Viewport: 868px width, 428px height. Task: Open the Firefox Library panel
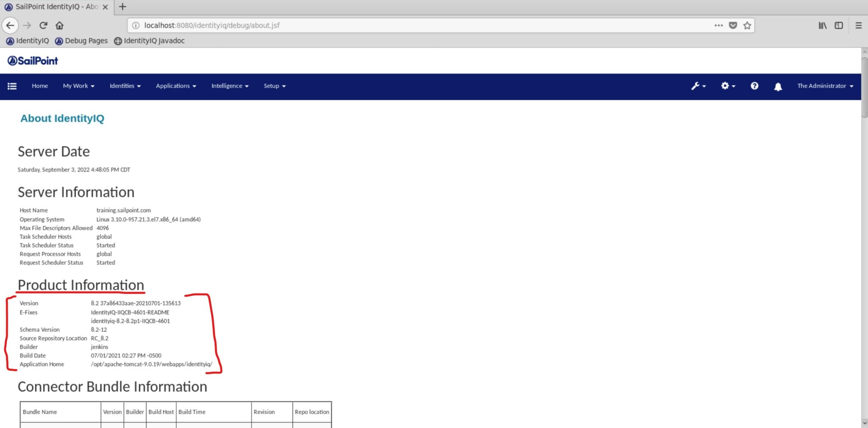coord(821,25)
